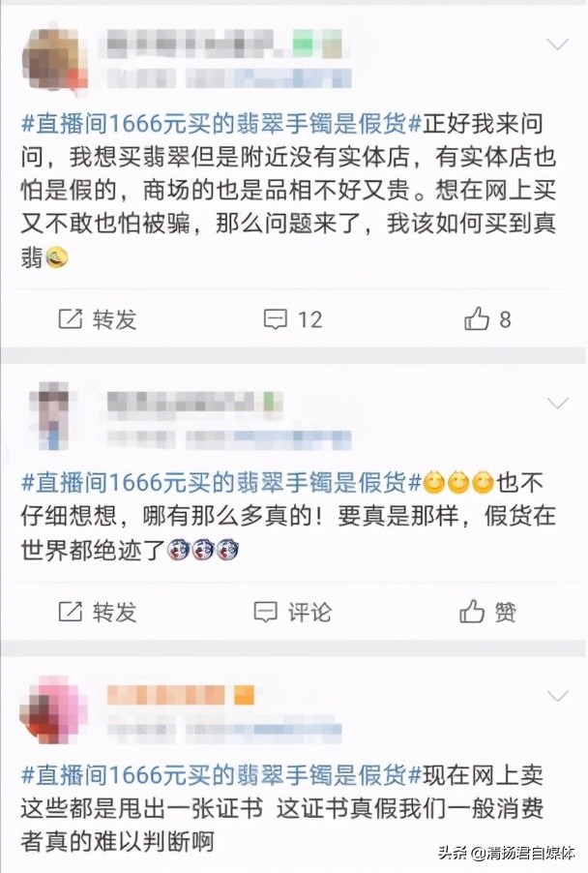Tap the 赞 thumbs-up on second post
588x873 pixels.
[472, 612]
